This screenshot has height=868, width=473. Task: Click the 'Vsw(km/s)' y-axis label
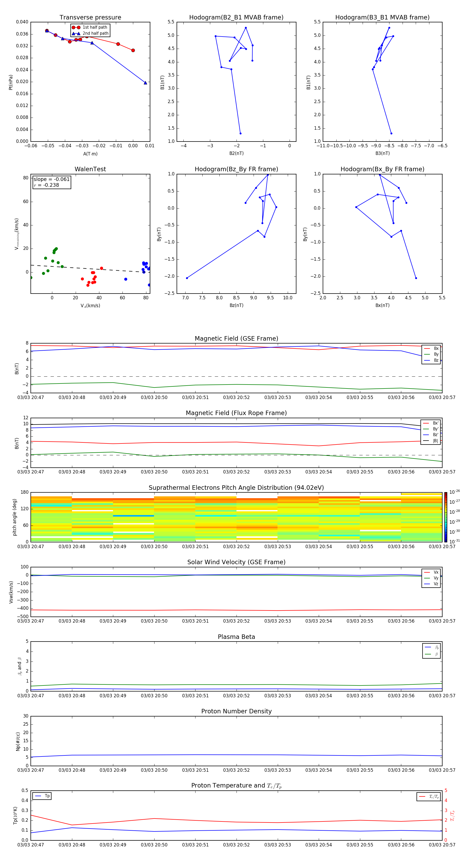pos(11,592)
